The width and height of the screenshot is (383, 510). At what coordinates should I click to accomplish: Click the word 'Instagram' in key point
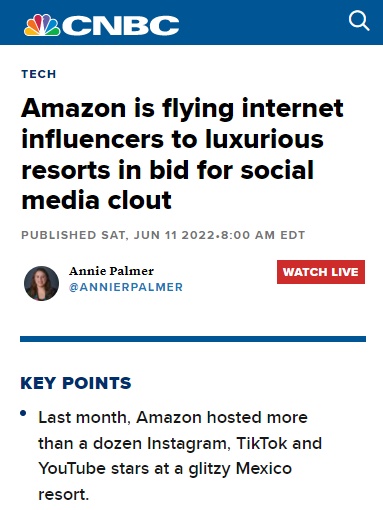tap(188, 444)
